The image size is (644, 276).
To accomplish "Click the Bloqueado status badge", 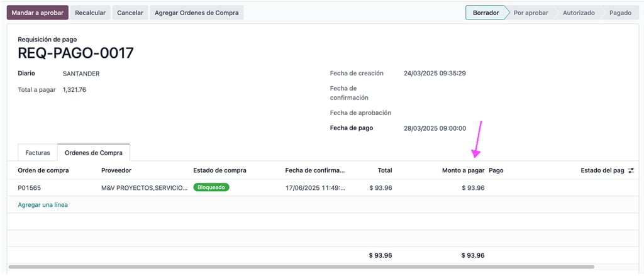I will (211, 187).
